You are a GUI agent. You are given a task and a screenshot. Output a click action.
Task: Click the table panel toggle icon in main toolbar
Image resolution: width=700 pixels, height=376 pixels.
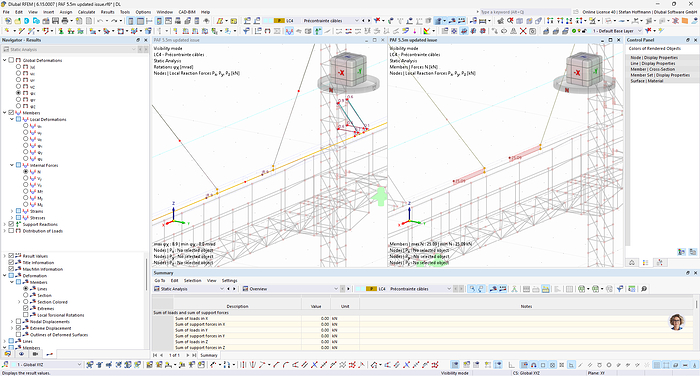tap(140, 21)
